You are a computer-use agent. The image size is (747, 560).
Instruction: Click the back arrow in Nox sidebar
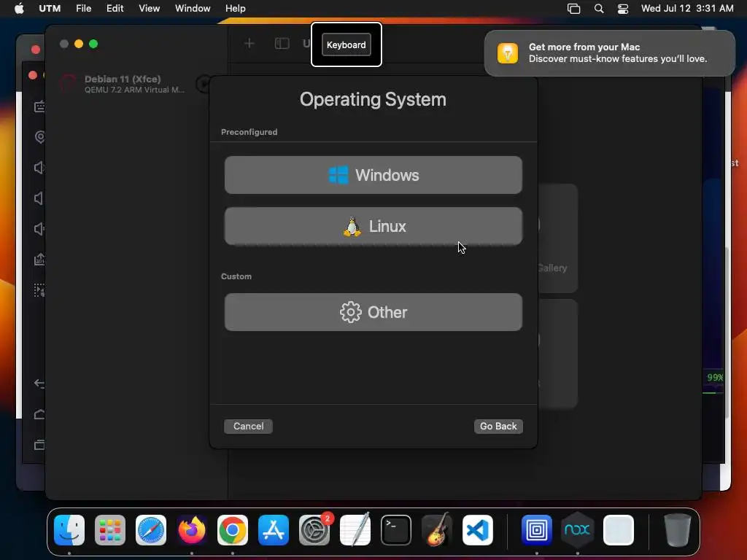39,384
